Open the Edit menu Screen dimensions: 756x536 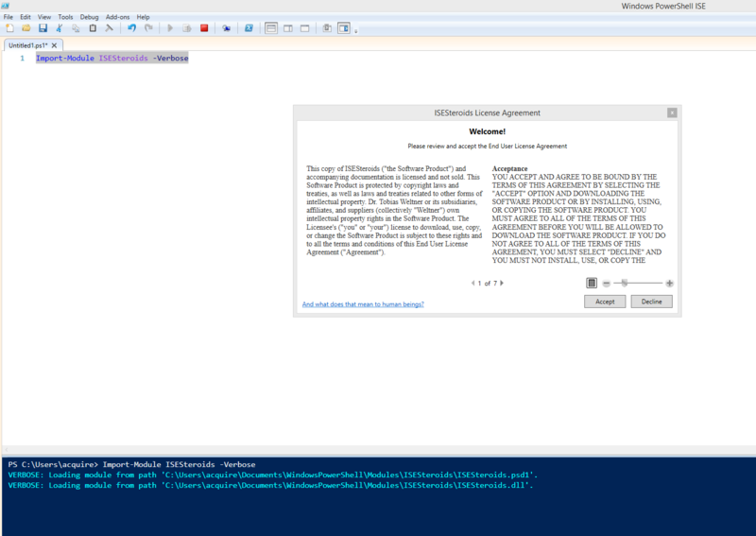tap(26, 17)
